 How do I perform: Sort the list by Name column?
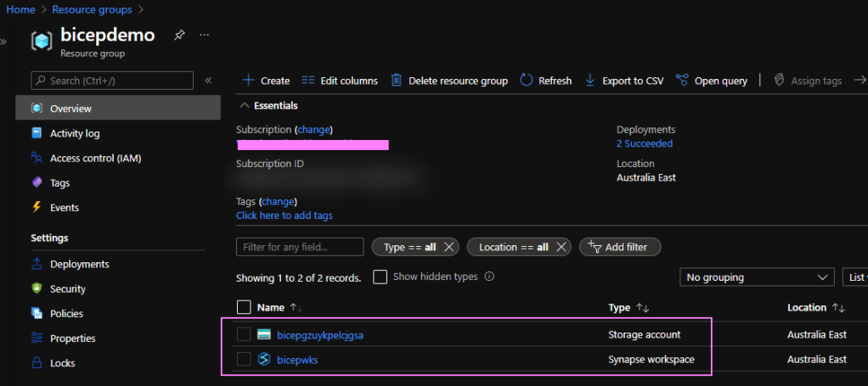[x=271, y=307]
